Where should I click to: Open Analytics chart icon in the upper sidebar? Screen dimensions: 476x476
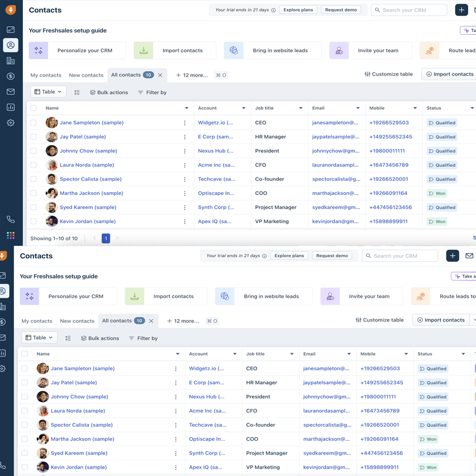11,107
